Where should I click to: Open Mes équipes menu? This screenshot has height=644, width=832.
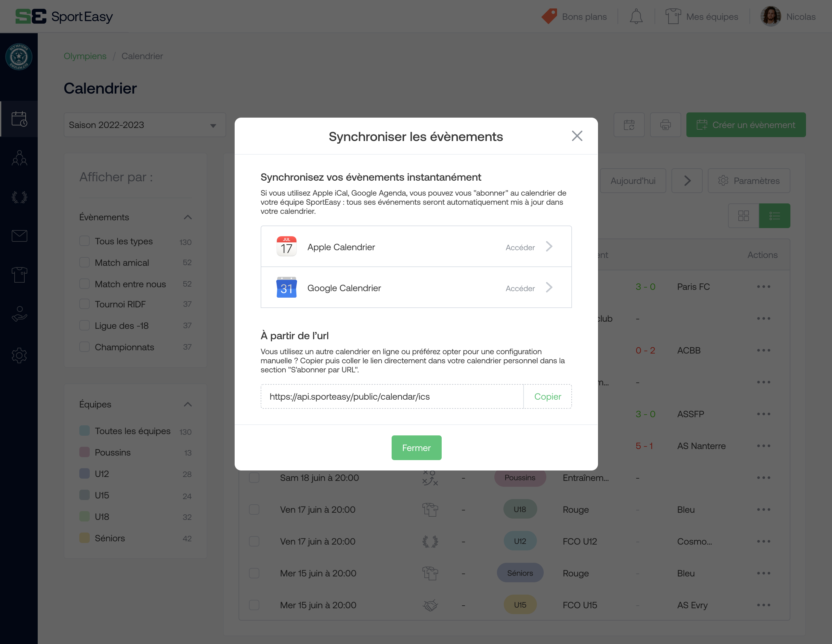coord(702,17)
